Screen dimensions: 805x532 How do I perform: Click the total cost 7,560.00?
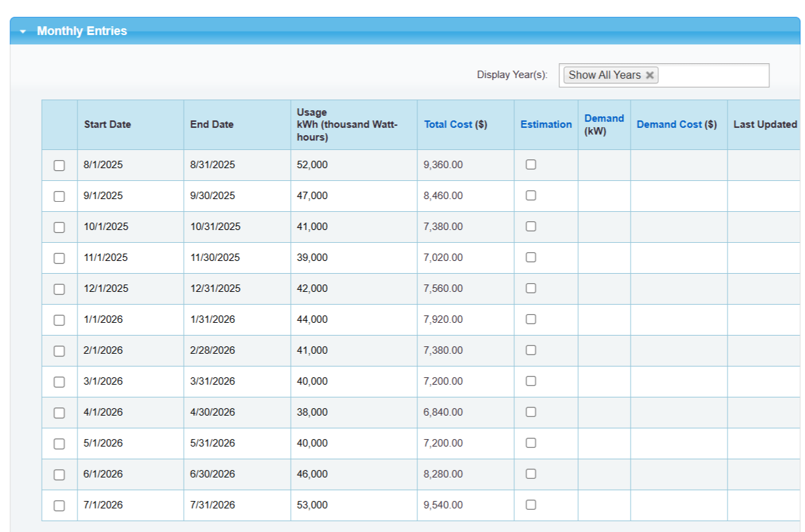point(443,289)
